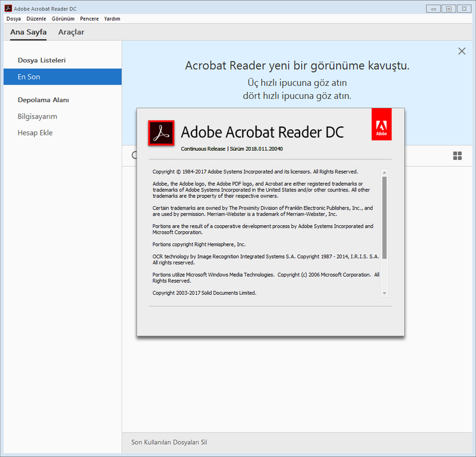Click 'Acrobat Reader yeni bir görünüme kavuştu' headline
Viewport: 476px width, 457px height.
(x=297, y=66)
